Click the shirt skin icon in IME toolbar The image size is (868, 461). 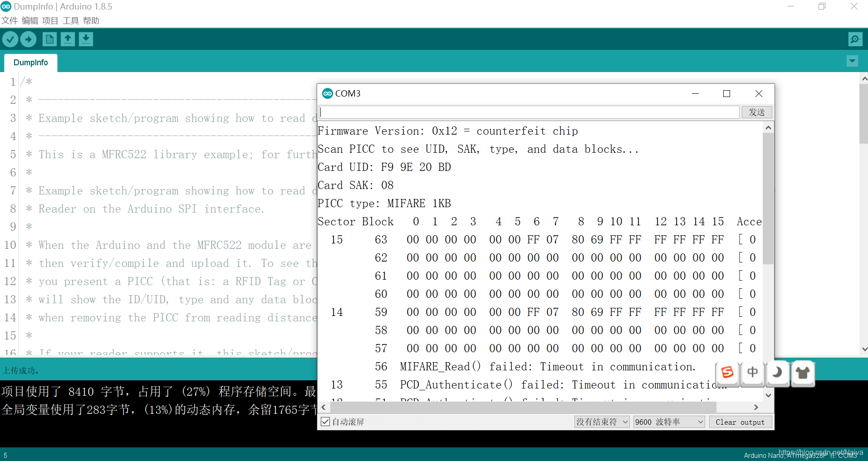803,373
